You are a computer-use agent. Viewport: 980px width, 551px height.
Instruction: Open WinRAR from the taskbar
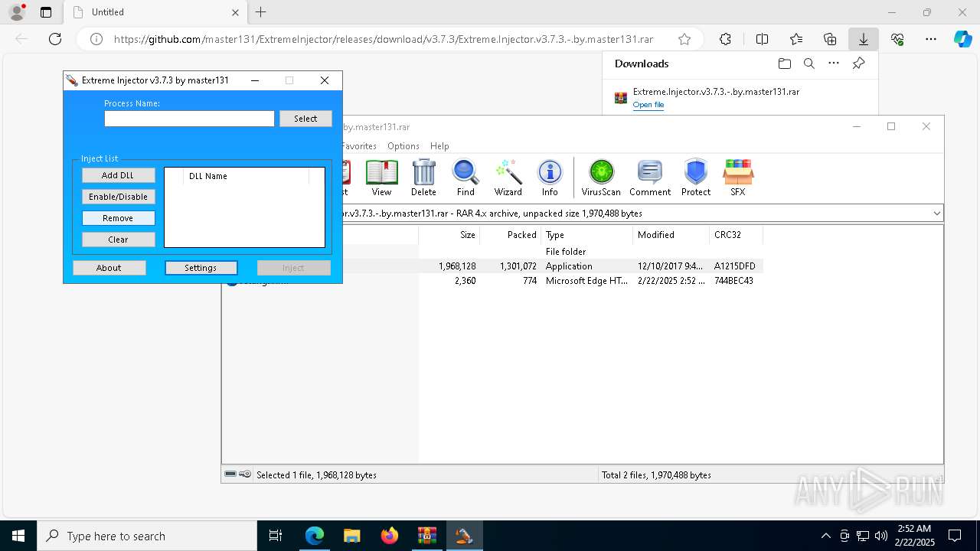426,536
